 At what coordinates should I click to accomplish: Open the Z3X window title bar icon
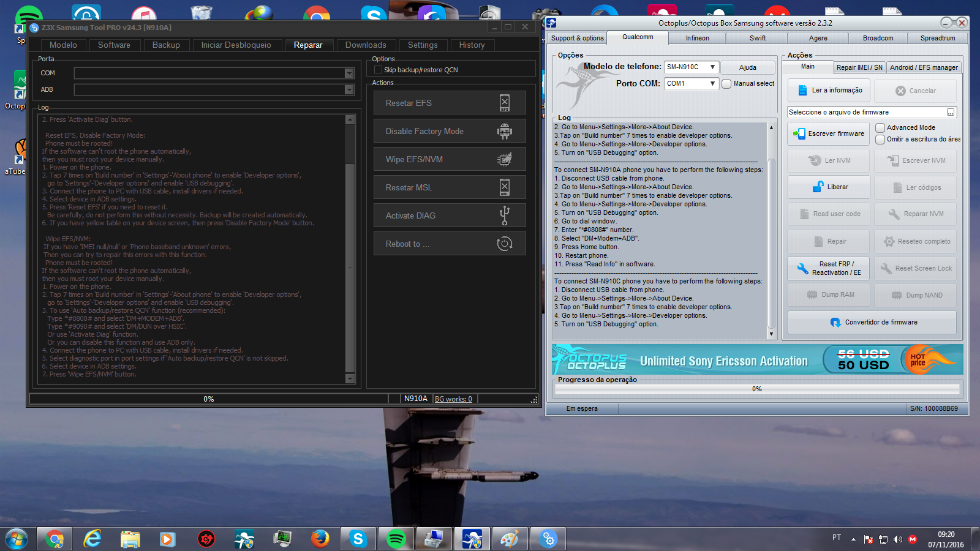(x=35, y=28)
